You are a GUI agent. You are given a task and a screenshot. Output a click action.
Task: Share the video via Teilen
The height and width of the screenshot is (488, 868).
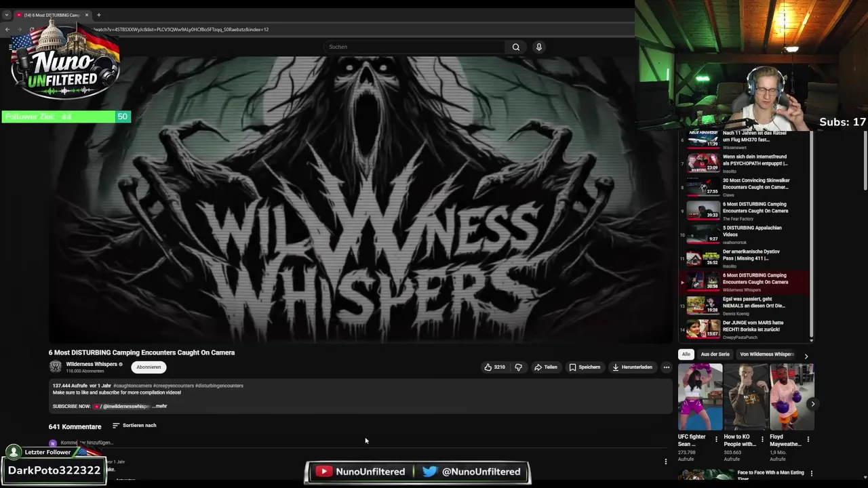tap(545, 367)
